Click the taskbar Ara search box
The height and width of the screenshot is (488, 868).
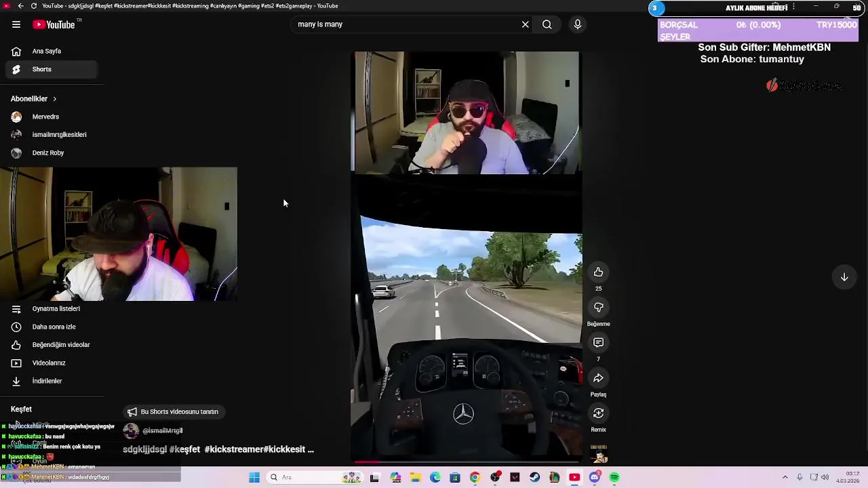coord(315,478)
